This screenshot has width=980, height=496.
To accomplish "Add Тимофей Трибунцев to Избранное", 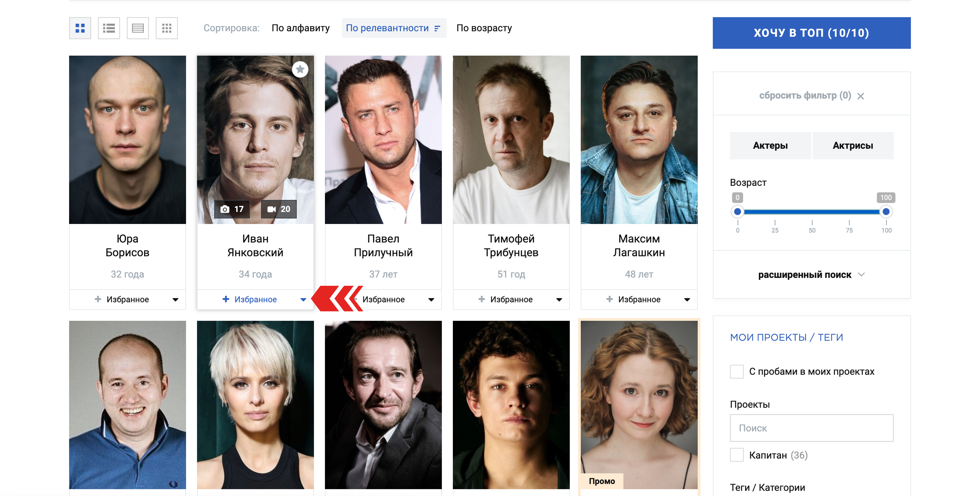I will click(505, 300).
